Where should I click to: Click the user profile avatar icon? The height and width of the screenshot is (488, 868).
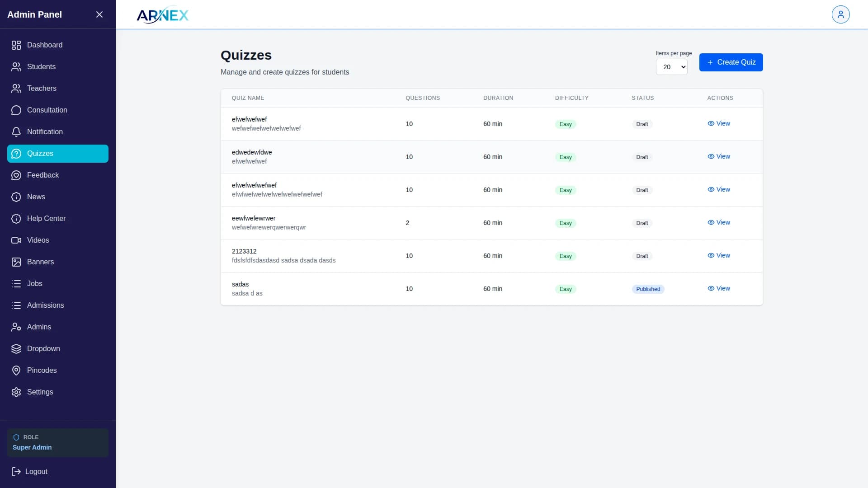(x=840, y=14)
